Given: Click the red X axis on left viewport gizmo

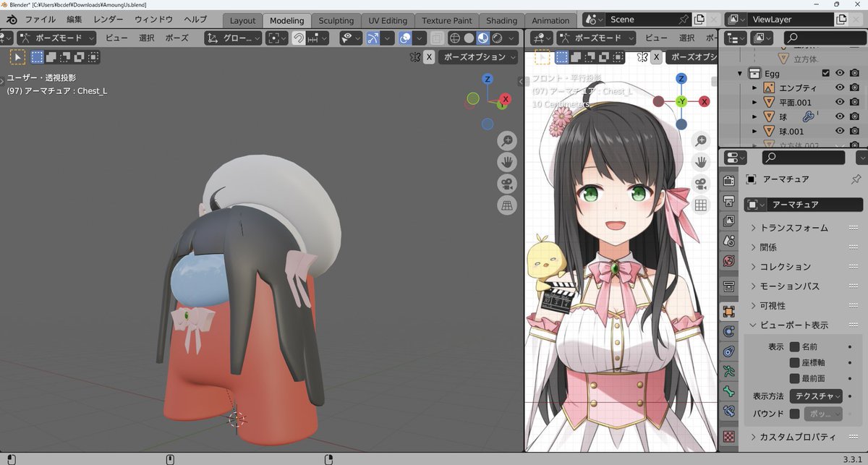Looking at the screenshot, I should click(505, 98).
